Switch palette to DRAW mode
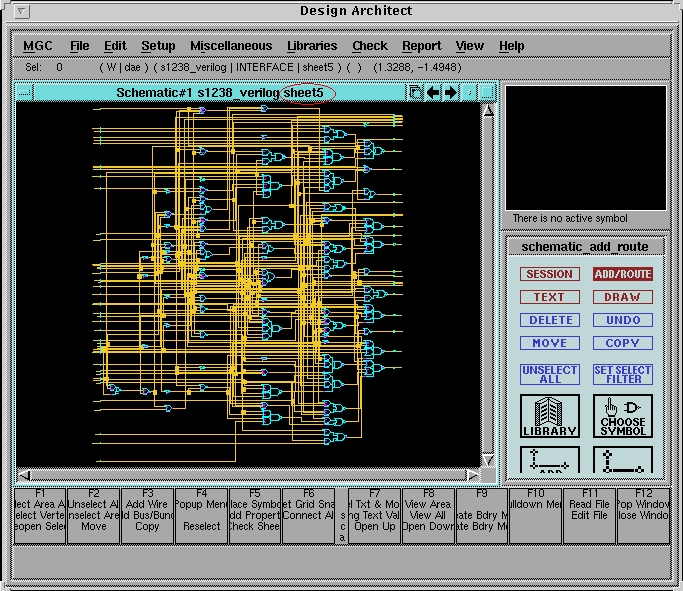Viewport: 683px width, 591px height. [x=622, y=297]
